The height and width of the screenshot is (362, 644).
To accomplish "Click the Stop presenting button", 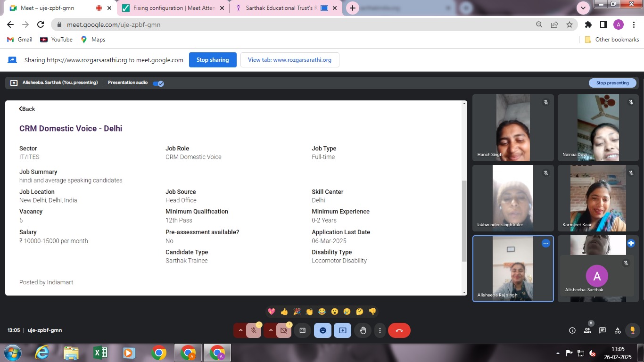I will (612, 83).
